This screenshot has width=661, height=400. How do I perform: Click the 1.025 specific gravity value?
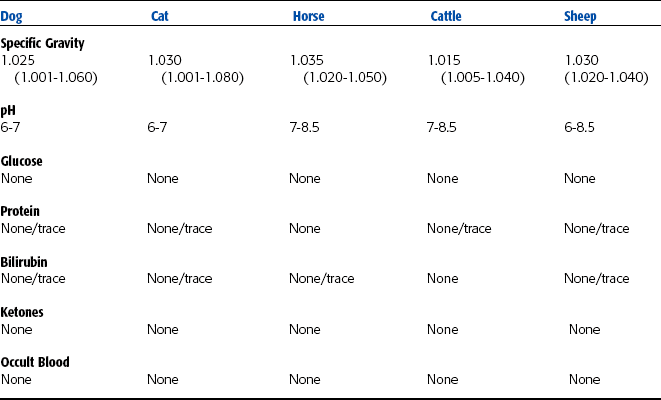pyautogui.click(x=19, y=60)
